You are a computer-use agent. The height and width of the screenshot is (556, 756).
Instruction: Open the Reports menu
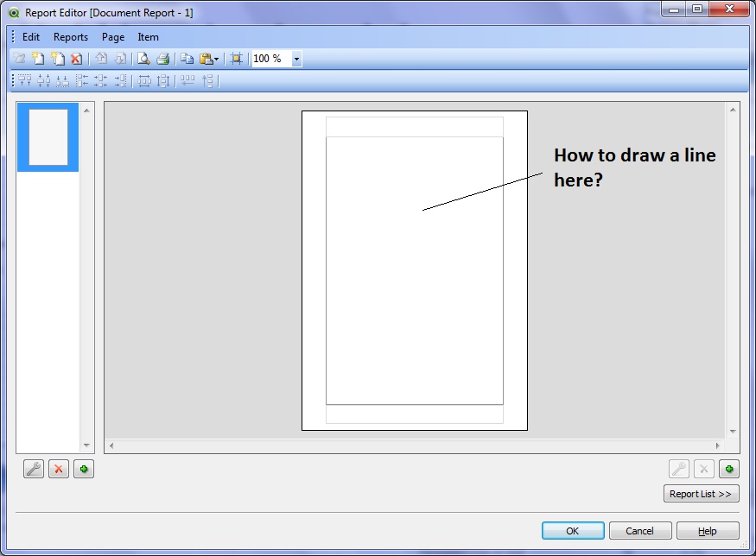(71, 37)
